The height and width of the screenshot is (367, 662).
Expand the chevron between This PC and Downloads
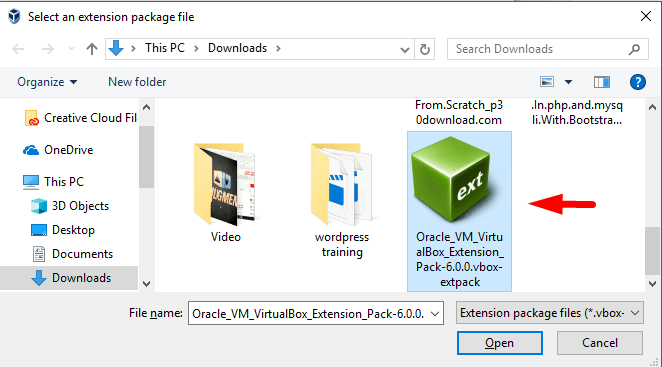[196, 48]
